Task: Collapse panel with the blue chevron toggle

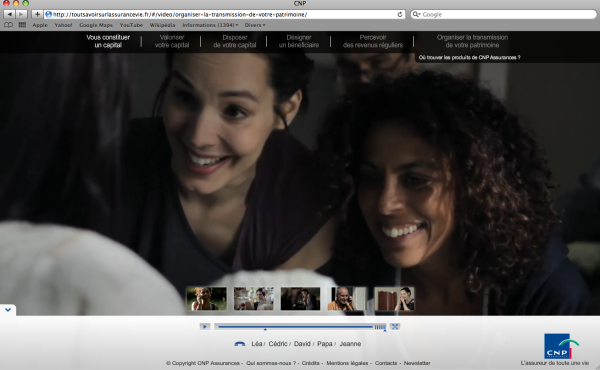Action: (x=8, y=310)
